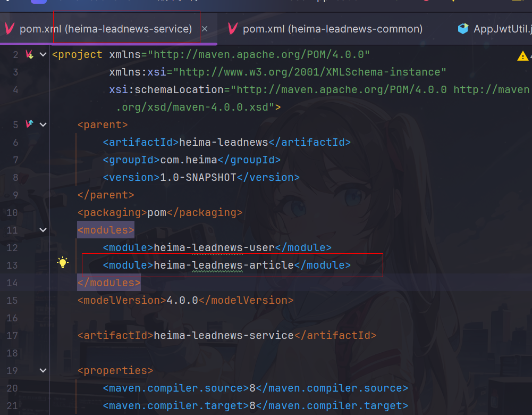The height and width of the screenshot is (415, 532).
Task: Switch to pom.xml (heima-leadnews-service) tab
Action: click(x=106, y=29)
